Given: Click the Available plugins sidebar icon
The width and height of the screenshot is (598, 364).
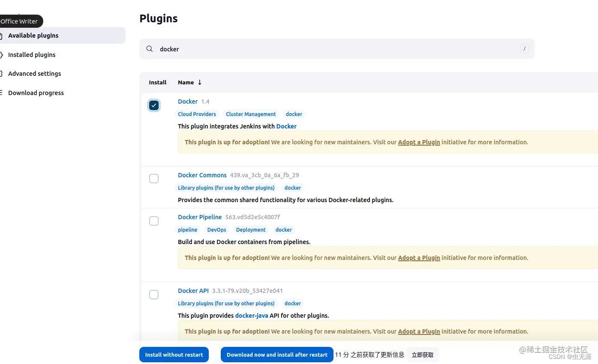Looking at the screenshot, I should [1, 36].
